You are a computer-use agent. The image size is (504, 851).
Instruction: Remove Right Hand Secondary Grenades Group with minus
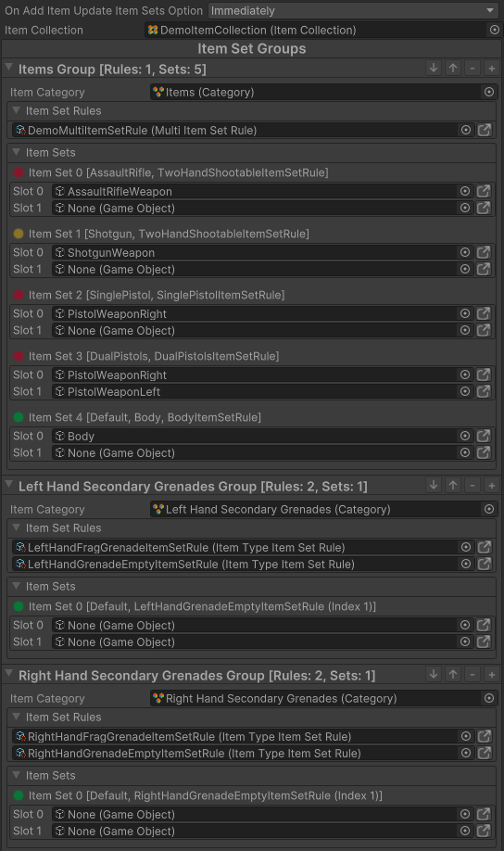pos(472,675)
